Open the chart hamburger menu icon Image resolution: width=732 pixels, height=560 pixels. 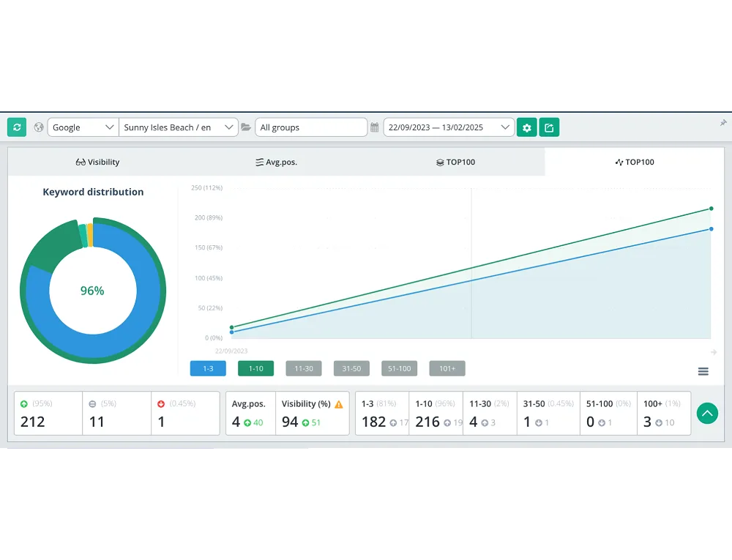click(x=703, y=372)
